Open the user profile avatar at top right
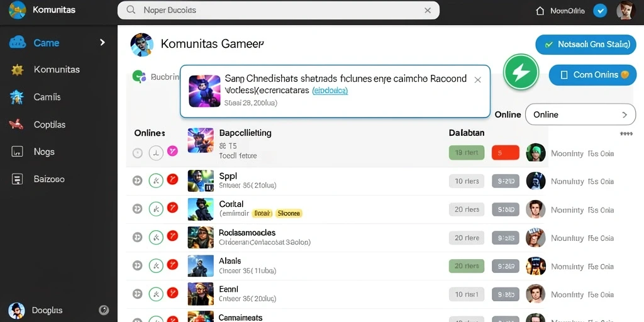 coord(626,10)
